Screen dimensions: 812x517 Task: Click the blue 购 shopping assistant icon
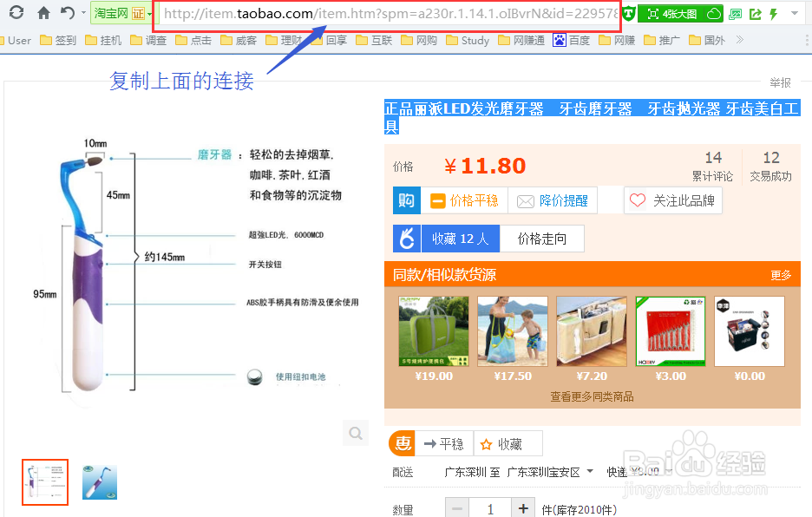tap(407, 200)
